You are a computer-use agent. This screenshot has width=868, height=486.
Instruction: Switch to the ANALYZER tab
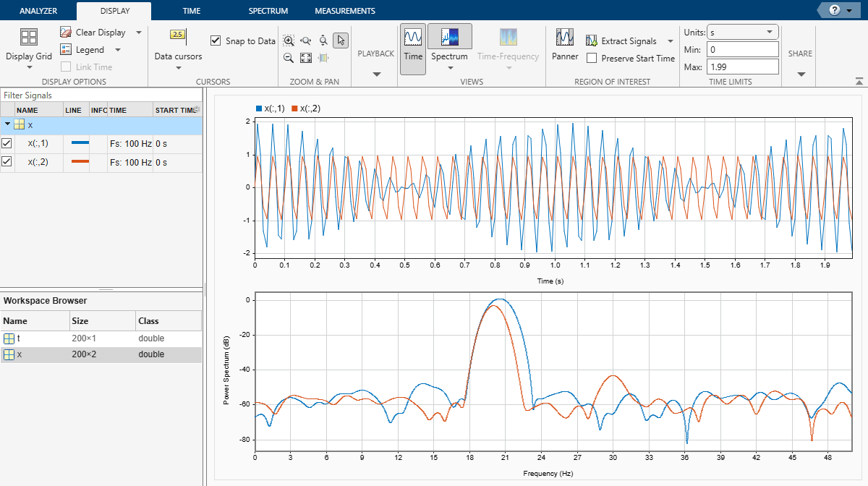[x=38, y=11]
